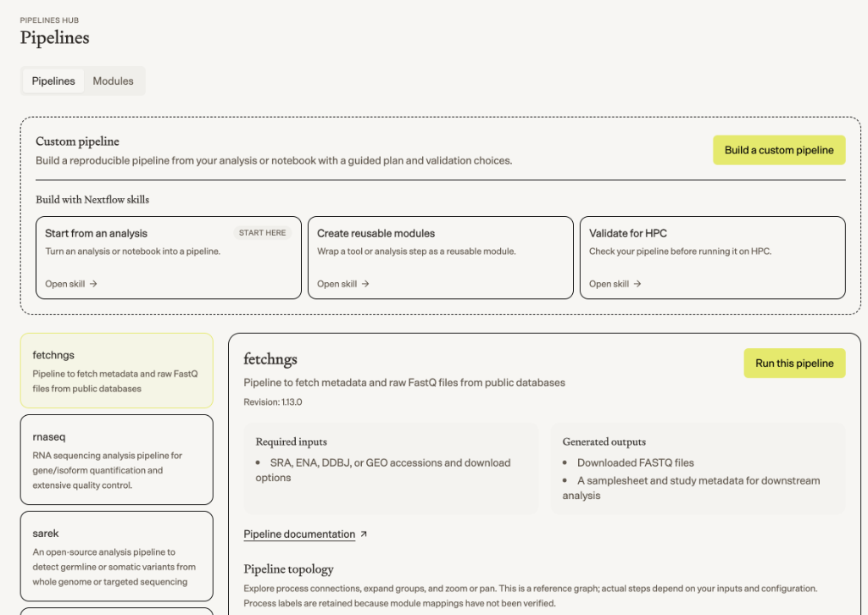
Task: Open skill link under Create reusable modules
Action: [342, 284]
